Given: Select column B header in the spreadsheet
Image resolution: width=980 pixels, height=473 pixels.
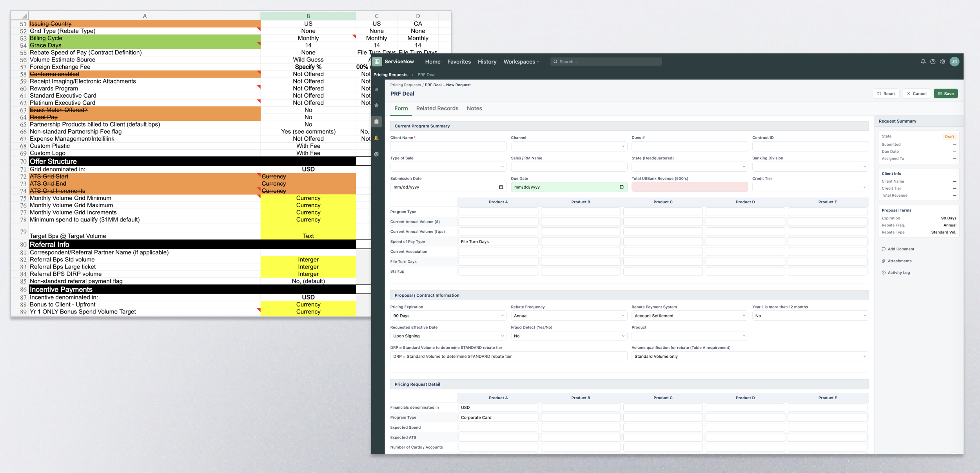Looking at the screenshot, I should pos(308,16).
